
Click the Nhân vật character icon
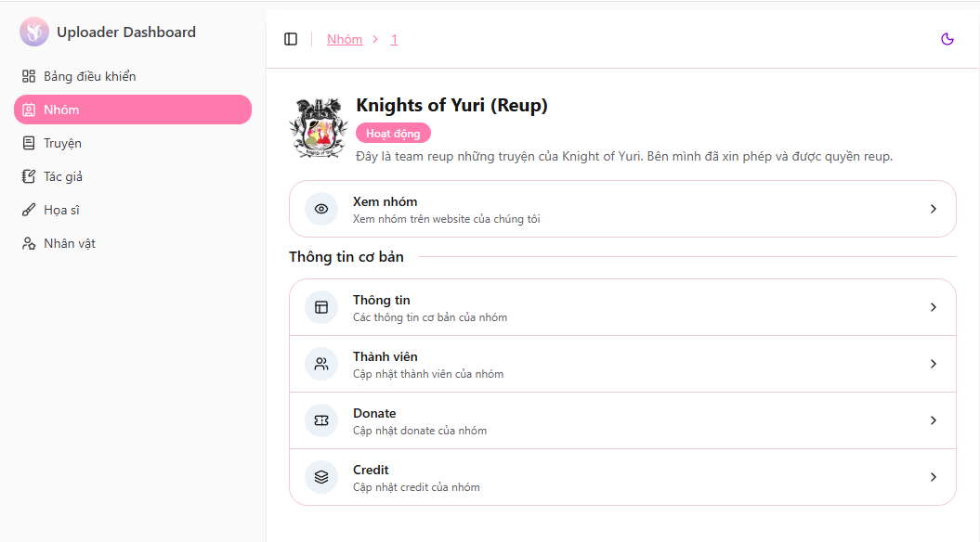29,243
